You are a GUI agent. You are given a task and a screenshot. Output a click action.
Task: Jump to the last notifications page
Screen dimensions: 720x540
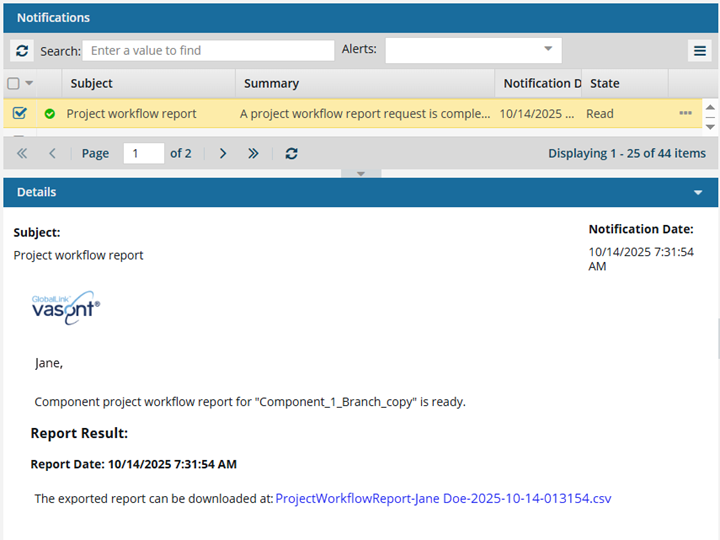click(x=253, y=153)
